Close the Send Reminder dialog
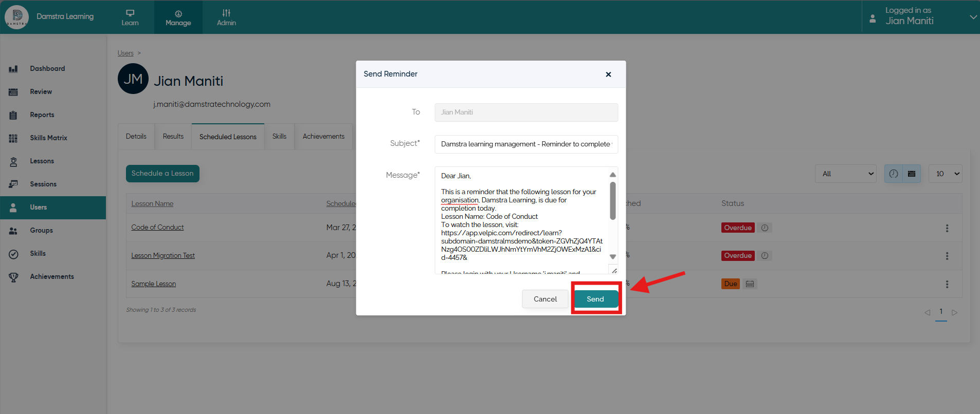This screenshot has height=414, width=980. point(608,74)
